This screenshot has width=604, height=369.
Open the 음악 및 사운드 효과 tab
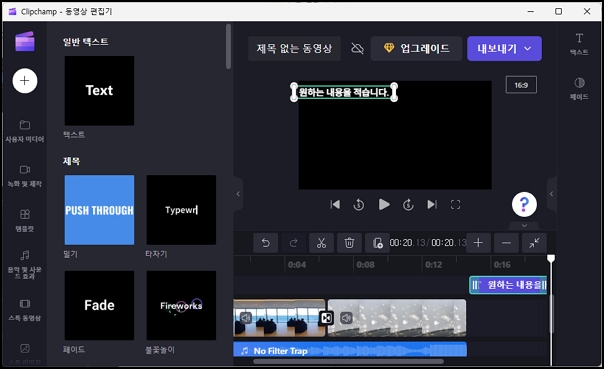25,265
